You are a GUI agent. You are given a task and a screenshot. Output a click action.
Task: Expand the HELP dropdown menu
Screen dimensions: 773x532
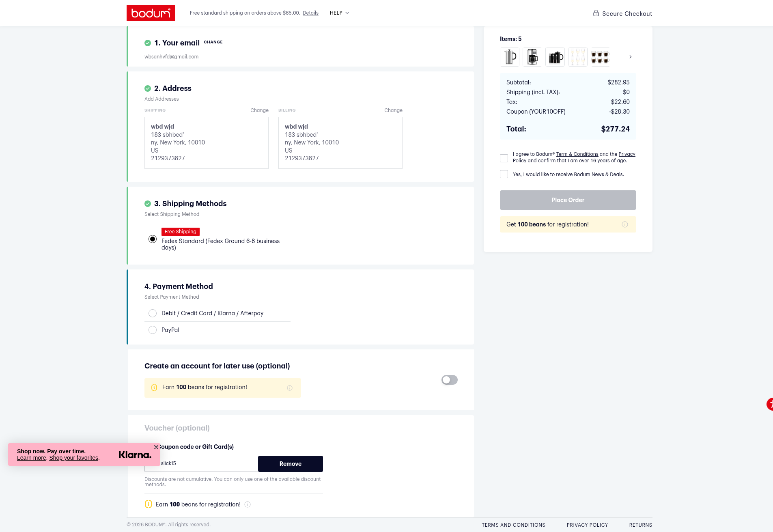[x=339, y=13]
